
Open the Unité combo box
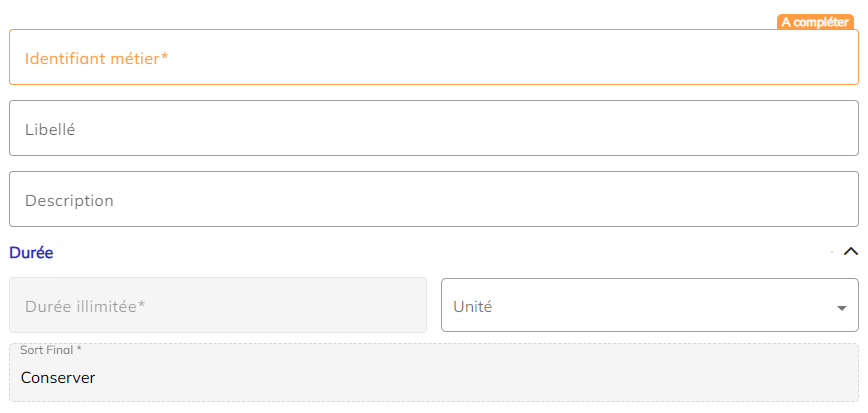(640, 306)
